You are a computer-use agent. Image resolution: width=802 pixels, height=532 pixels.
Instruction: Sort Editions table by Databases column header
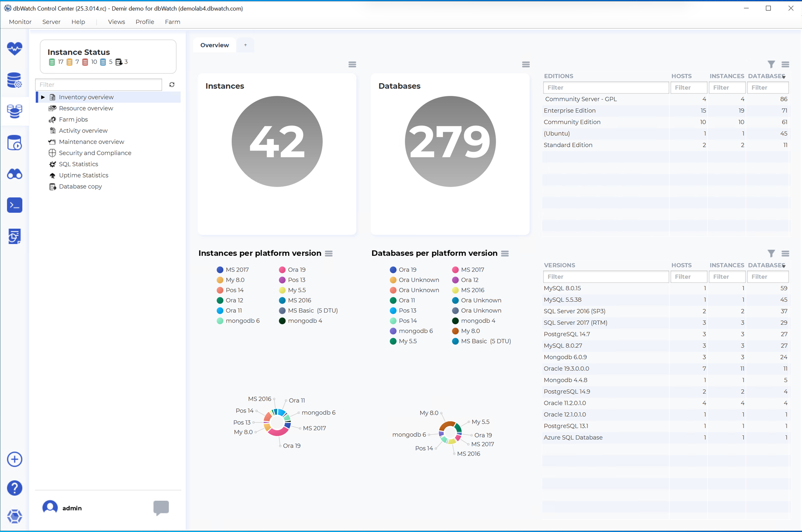pos(766,76)
